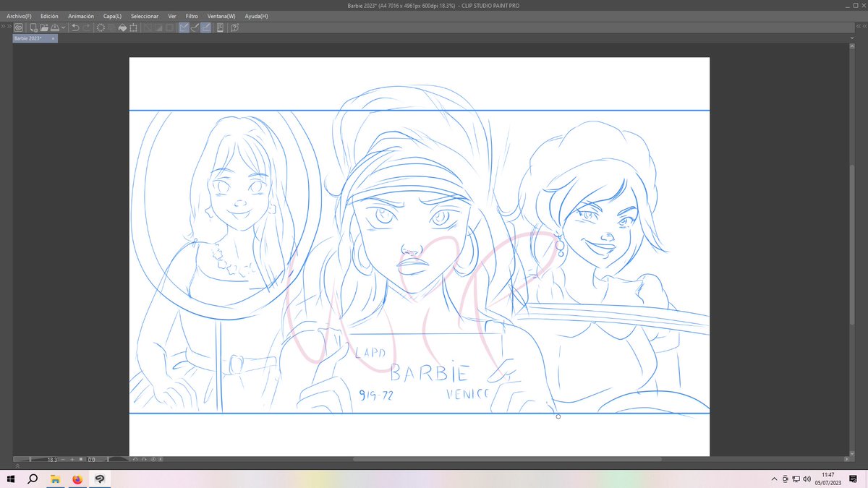The height and width of the screenshot is (488, 868).
Task: Open the Edición menu
Action: [x=50, y=16]
